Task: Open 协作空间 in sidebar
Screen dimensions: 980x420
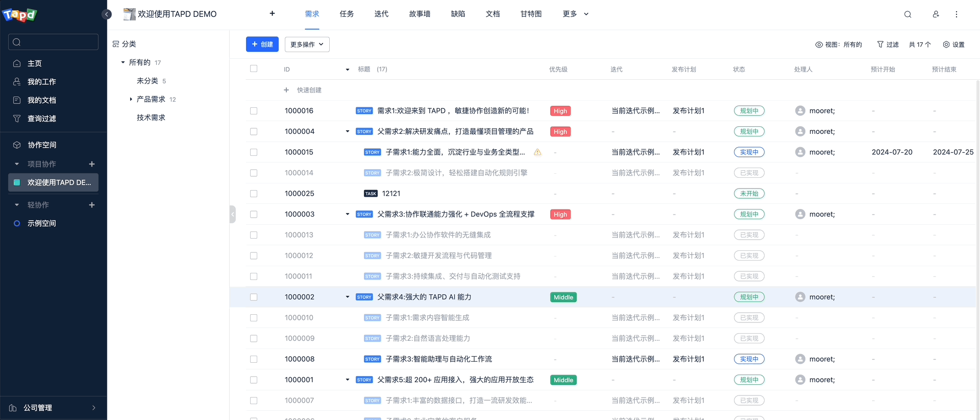Action: pyautogui.click(x=42, y=145)
